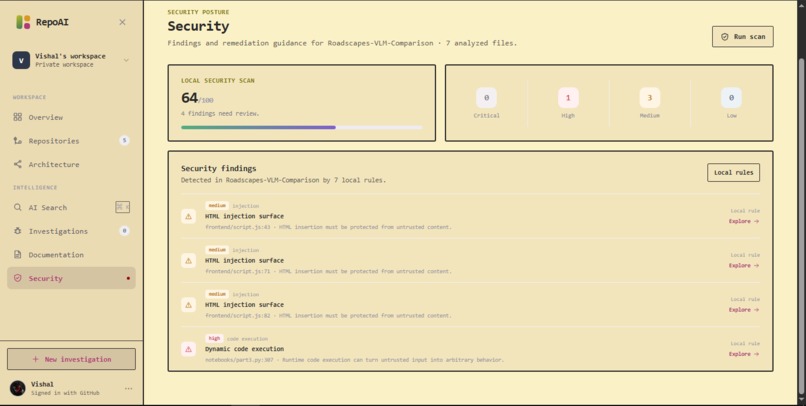
Task: Go to Repositories
Action: pyautogui.click(x=71, y=141)
